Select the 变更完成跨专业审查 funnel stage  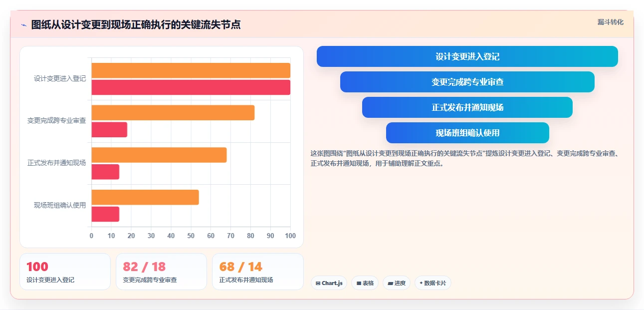(x=467, y=82)
